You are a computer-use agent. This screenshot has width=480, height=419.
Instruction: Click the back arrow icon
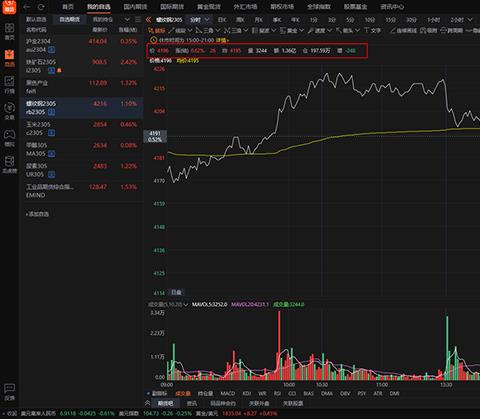point(27,7)
